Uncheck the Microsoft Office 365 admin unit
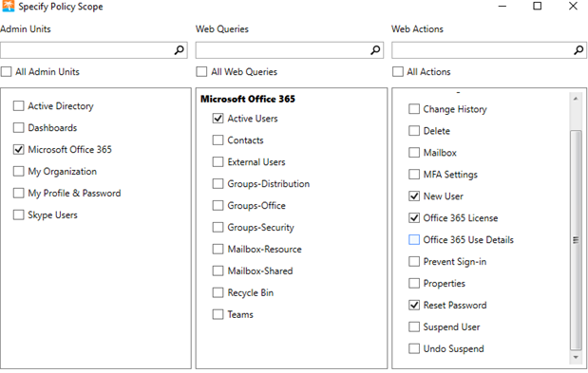588x373 pixels. (18, 149)
